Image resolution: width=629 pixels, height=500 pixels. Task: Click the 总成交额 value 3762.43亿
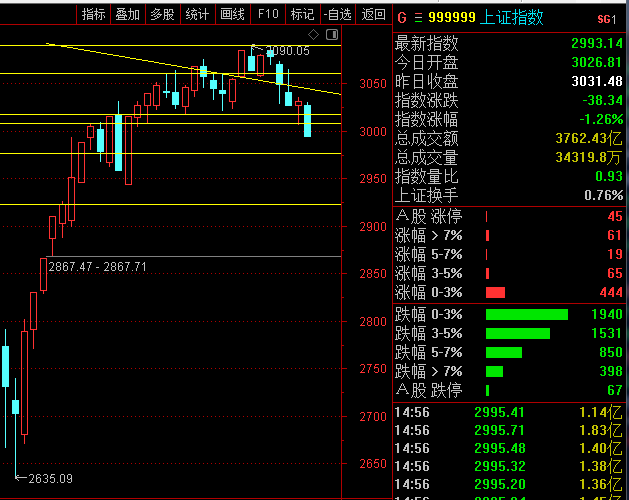[x=589, y=138]
